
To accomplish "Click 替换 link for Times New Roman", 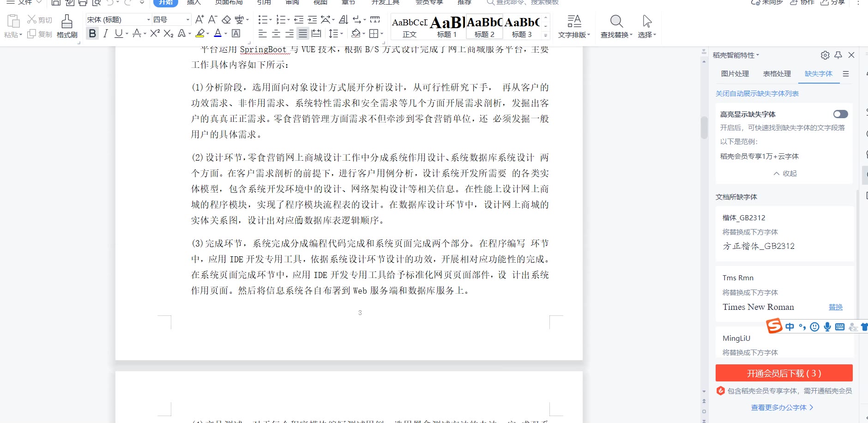I will 836,307.
